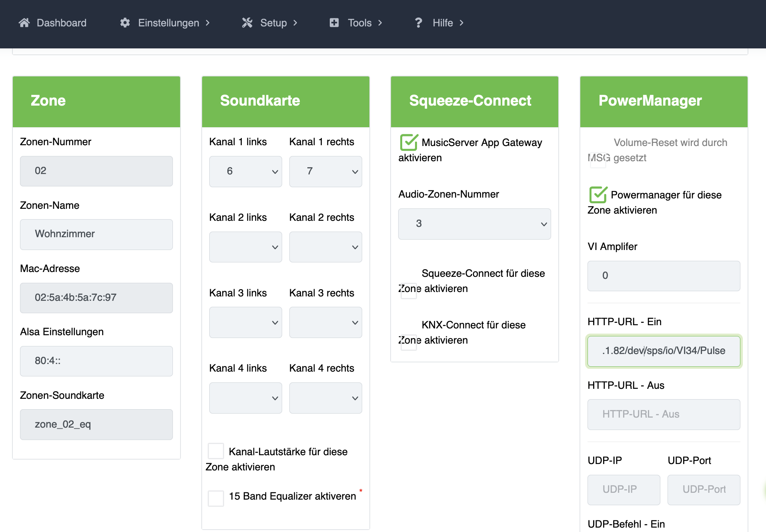This screenshot has height=532, width=766.
Task: Click the chevron arrow next to Hilfe
Action: 461,23
